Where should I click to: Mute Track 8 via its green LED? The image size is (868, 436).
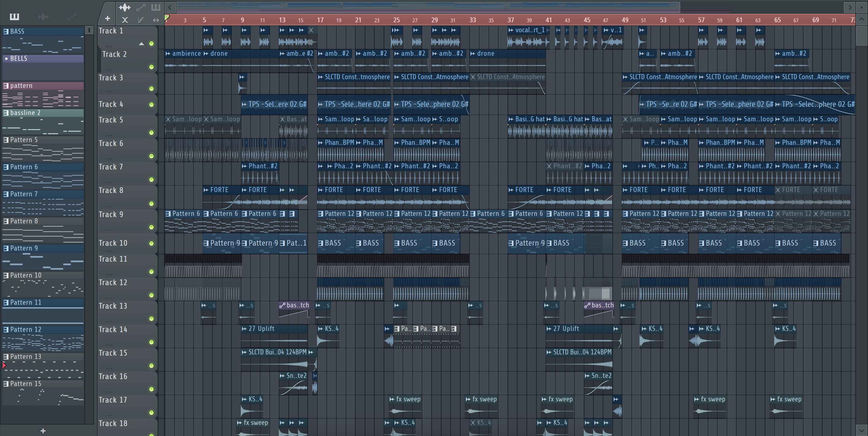[152, 204]
